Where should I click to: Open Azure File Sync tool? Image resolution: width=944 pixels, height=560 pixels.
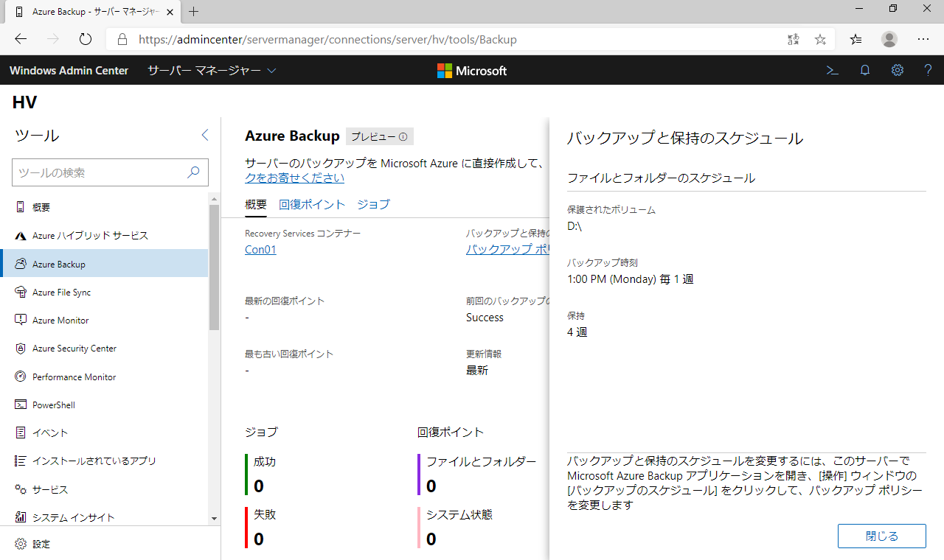coord(105,293)
